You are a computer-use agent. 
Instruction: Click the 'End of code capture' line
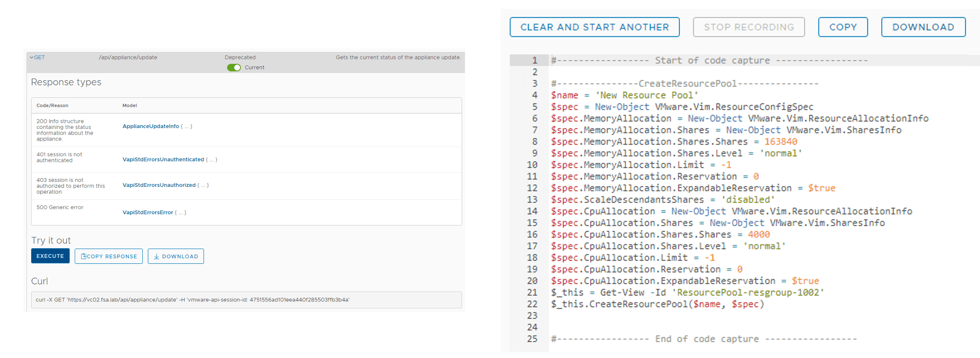click(x=704, y=339)
